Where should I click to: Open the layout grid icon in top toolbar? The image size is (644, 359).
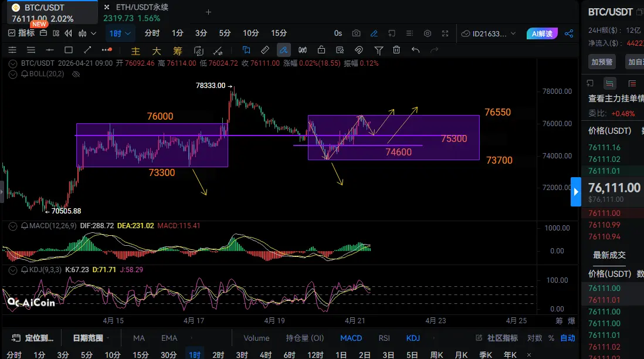pos(56,33)
